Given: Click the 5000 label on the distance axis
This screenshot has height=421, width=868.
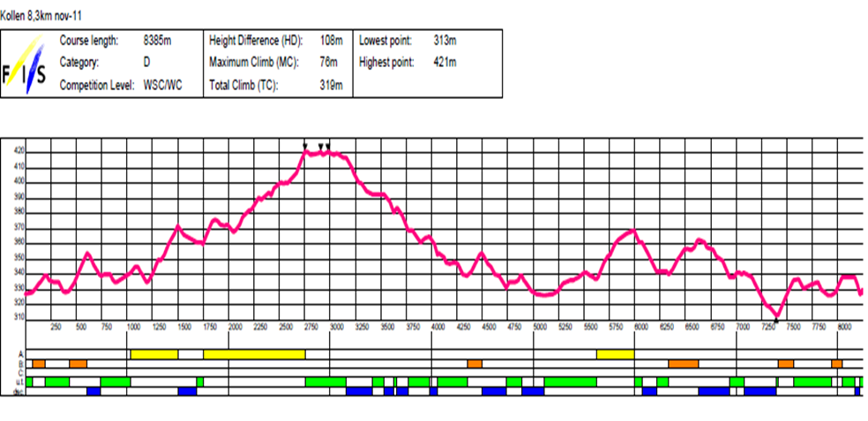Looking at the screenshot, I should 540,327.
